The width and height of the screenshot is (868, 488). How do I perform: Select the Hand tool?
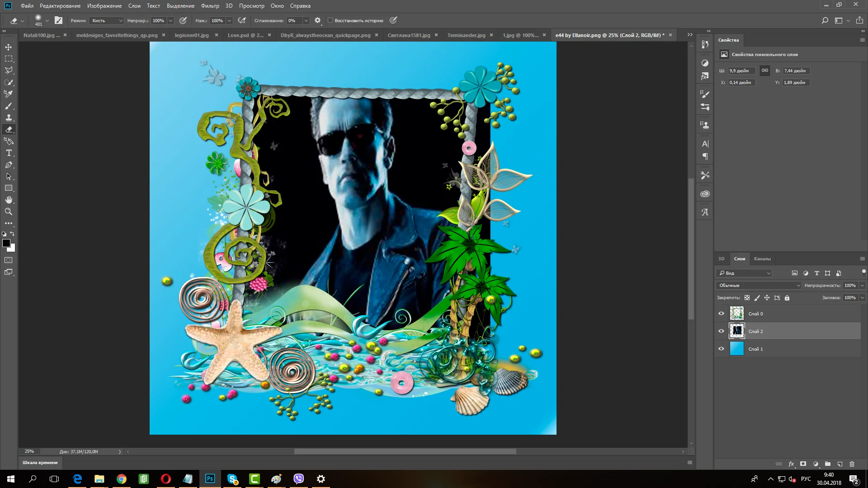(x=9, y=200)
